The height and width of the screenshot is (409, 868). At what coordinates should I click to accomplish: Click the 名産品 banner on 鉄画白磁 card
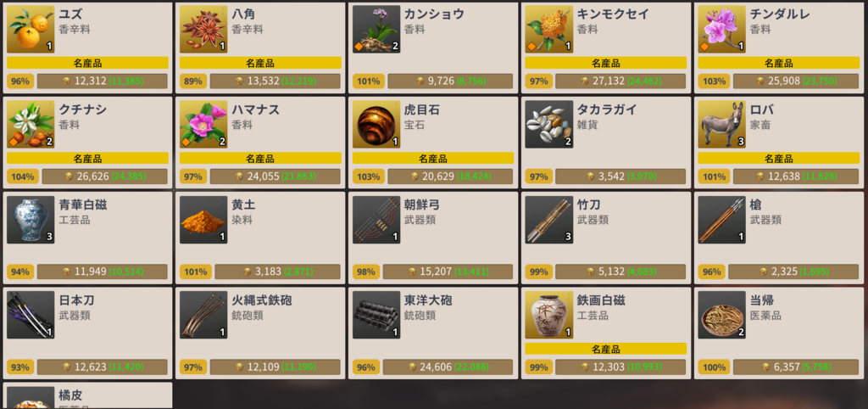(x=605, y=349)
